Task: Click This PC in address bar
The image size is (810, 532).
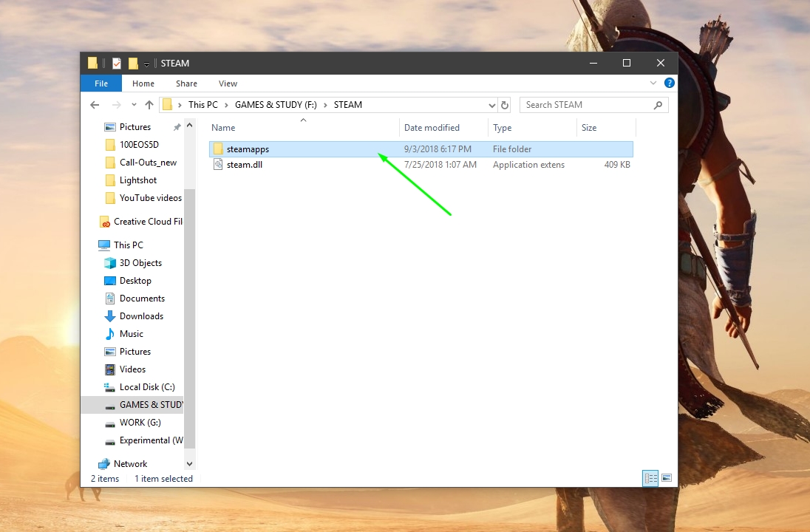Action: (x=203, y=105)
